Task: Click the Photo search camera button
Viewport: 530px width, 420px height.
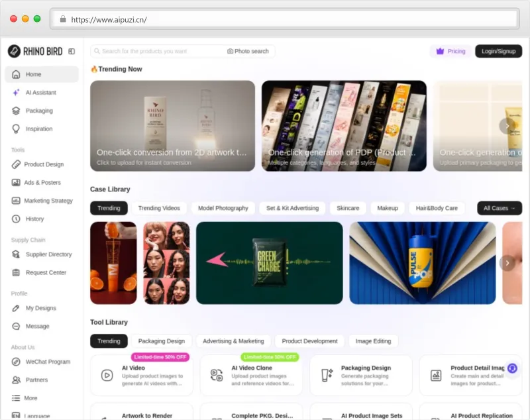Action: tap(248, 52)
